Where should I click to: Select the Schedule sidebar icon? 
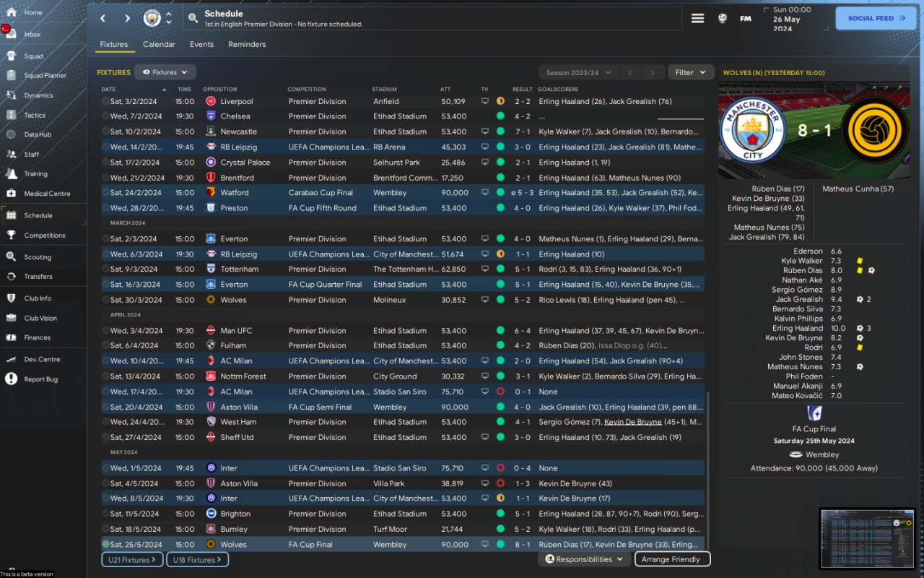point(11,215)
